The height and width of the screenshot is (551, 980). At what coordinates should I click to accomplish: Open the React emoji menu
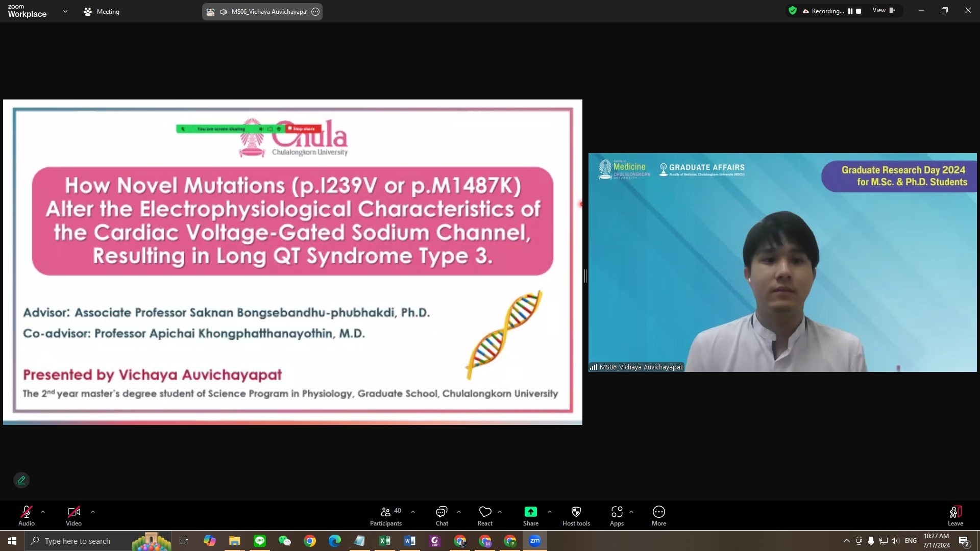click(x=485, y=515)
